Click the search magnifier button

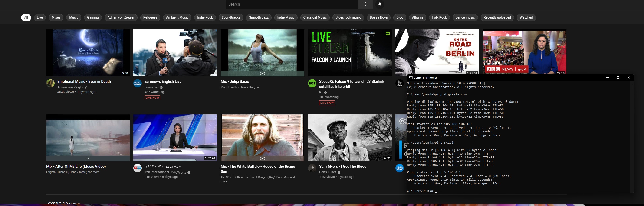coord(366,4)
